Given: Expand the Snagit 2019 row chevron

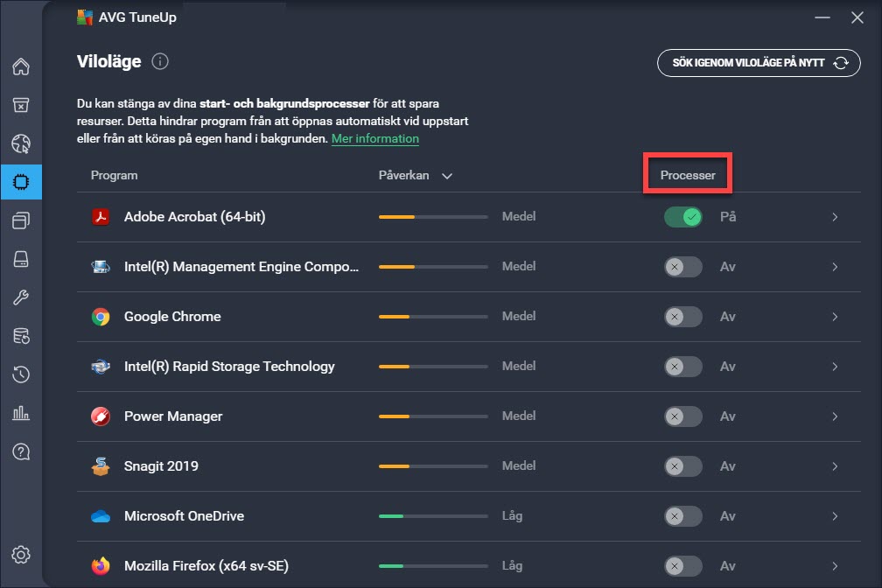Looking at the screenshot, I should click(x=835, y=466).
